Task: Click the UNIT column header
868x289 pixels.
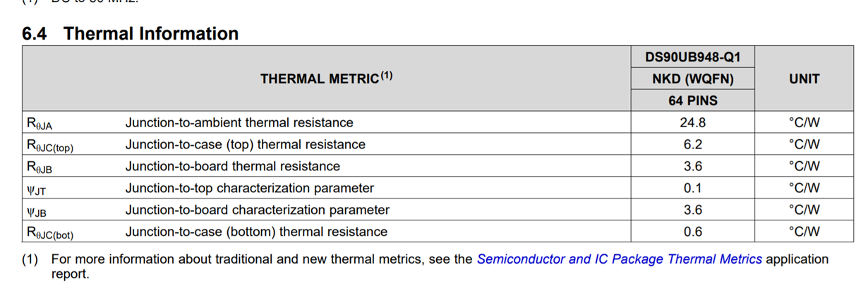Action: pyautogui.click(x=804, y=79)
